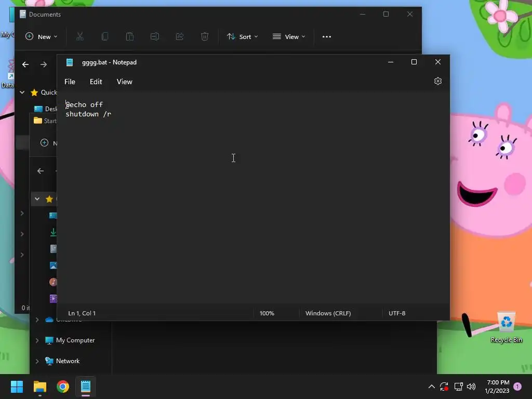Open the File menu in Notepad

point(70,82)
